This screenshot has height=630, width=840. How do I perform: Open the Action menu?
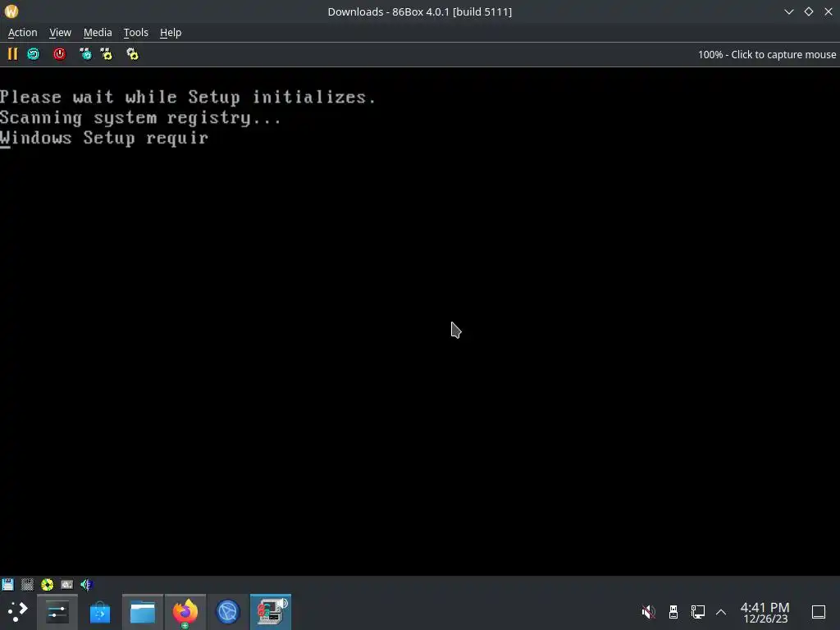coord(22,33)
